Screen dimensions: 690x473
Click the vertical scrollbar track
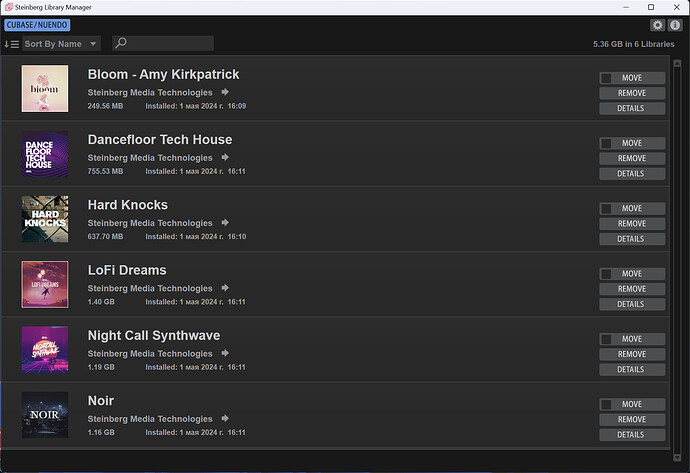click(677, 260)
